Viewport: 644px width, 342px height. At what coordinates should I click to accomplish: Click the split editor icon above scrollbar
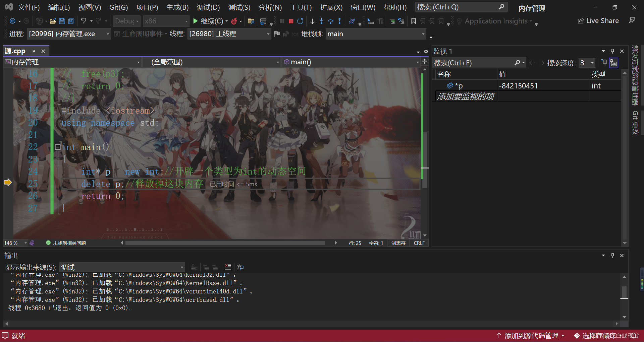point(425,62)
